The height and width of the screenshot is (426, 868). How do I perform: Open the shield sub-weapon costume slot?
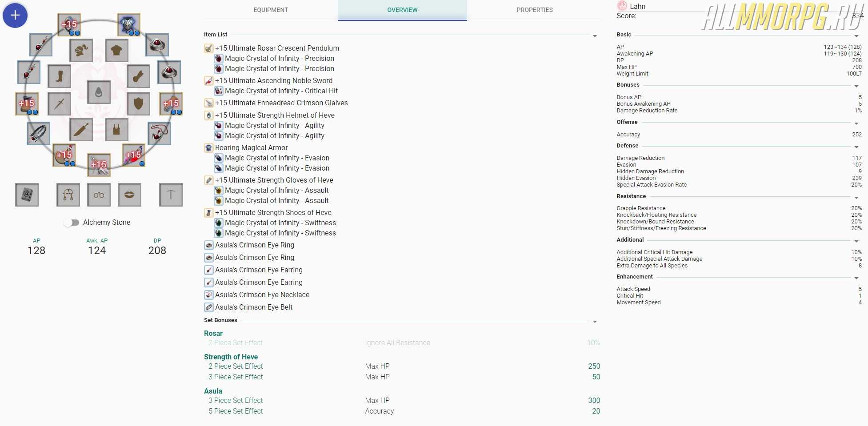click(138, 104)
